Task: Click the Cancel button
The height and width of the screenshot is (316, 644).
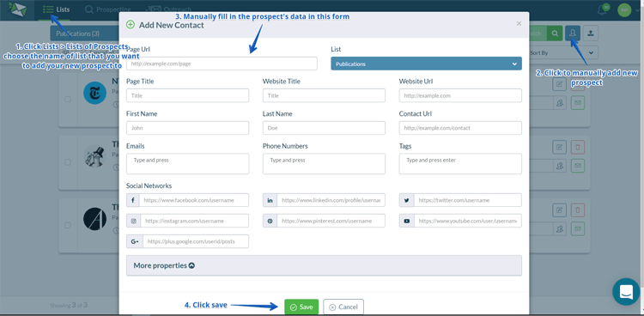Action: coord(343,307)
